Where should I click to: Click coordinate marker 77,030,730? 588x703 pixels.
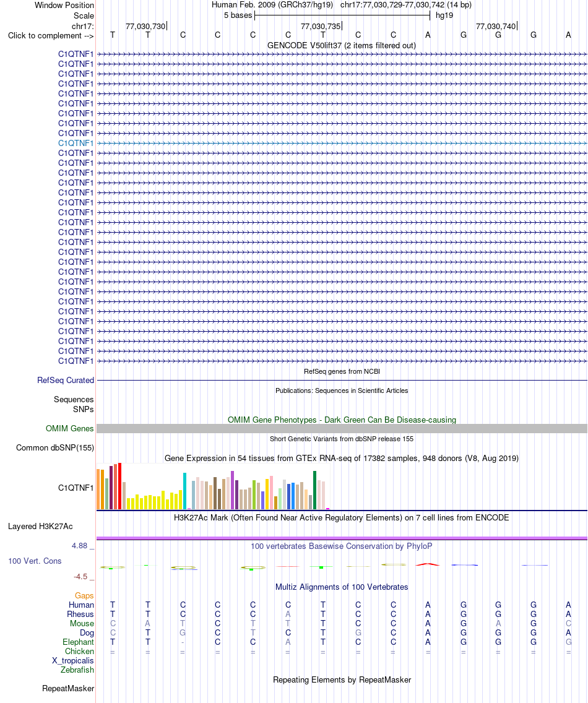[145, 27]
